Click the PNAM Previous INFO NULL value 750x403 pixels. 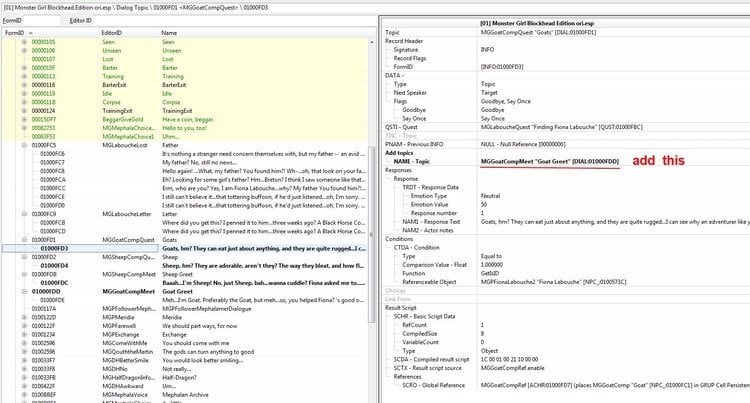(523, 144)
